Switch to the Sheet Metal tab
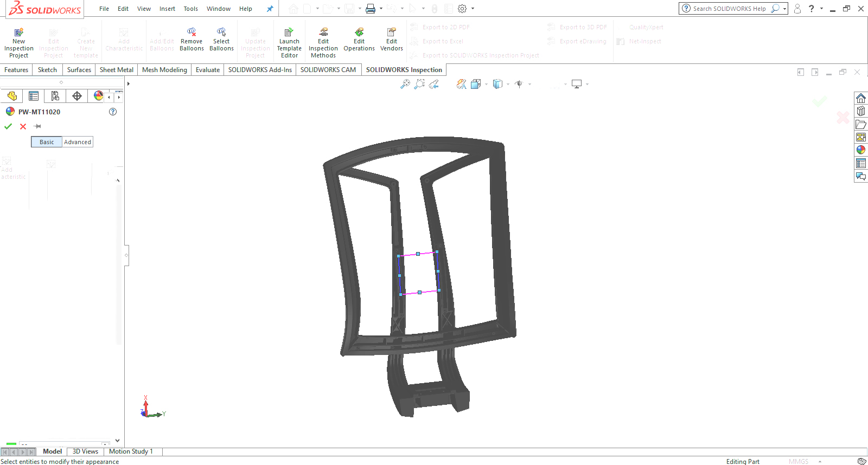868x465 pixels. point(116,70)
